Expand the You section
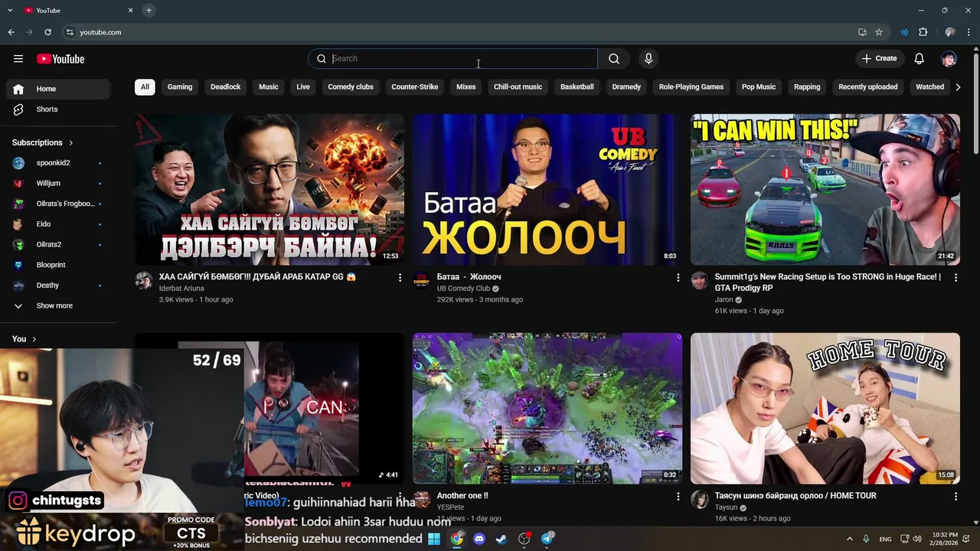This screenshot has width=980, height=551. 24,338
